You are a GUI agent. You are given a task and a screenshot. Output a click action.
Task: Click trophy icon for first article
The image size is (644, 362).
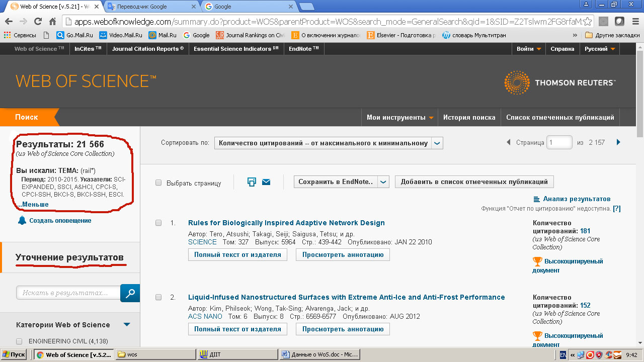tap(537, 261)
